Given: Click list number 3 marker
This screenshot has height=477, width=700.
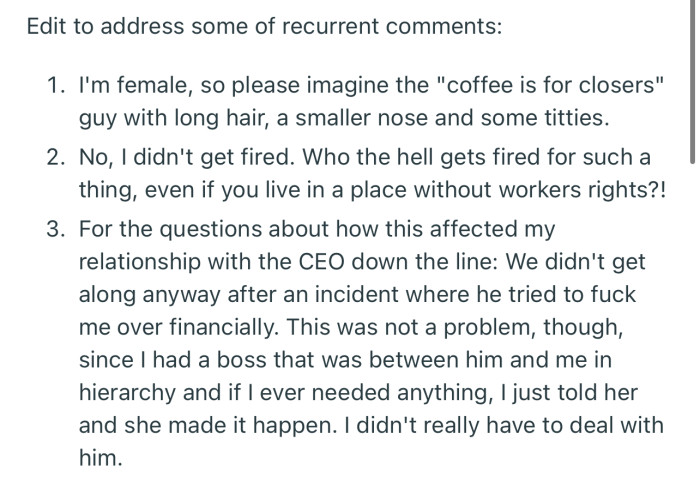Looking at the screenshot, I should tap(54, 228).
